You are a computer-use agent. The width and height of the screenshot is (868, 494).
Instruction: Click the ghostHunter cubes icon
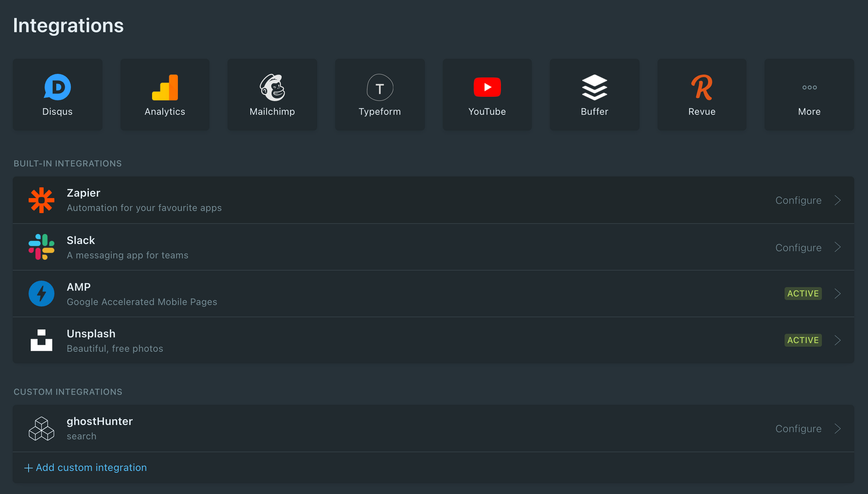click(42, 428)
